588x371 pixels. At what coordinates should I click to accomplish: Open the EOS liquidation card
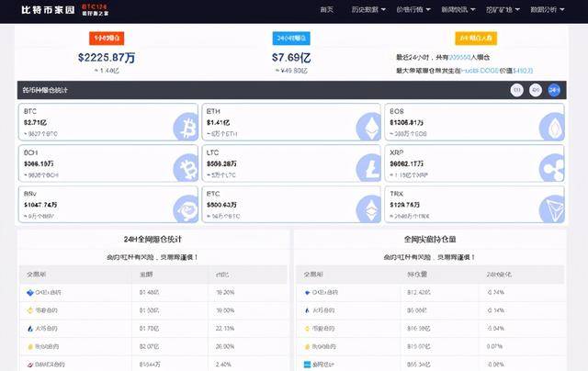(474, 122)
